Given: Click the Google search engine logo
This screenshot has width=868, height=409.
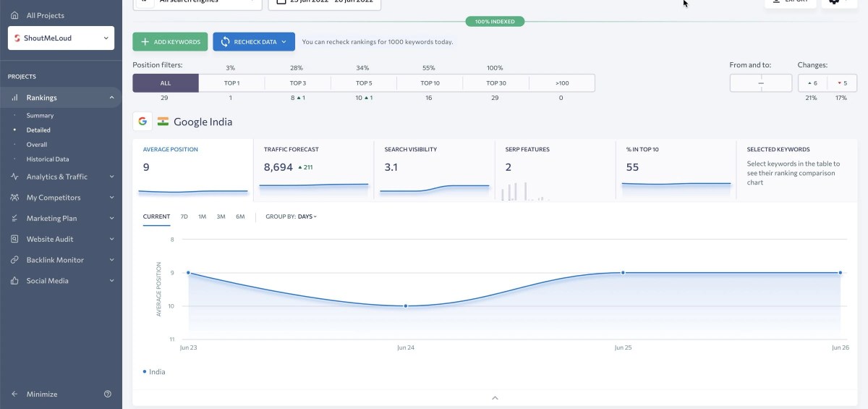Looking at the screenshot, I should (142, 122).
